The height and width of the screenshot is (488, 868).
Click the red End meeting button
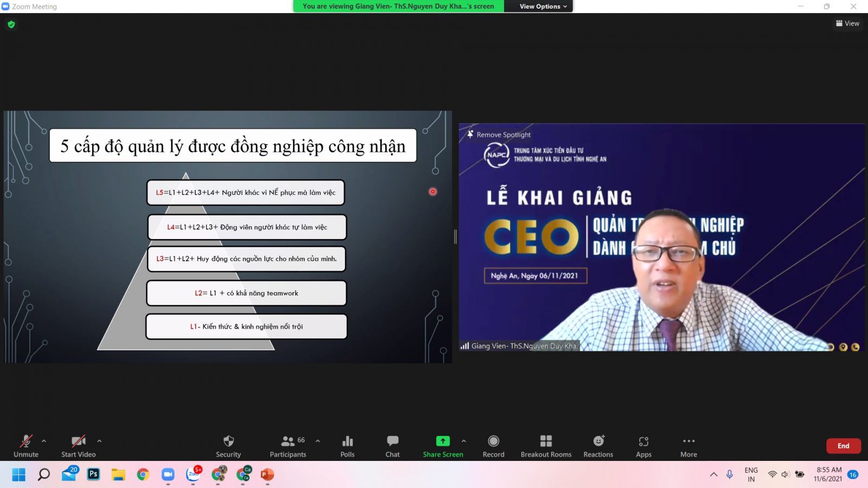point(843,446)
